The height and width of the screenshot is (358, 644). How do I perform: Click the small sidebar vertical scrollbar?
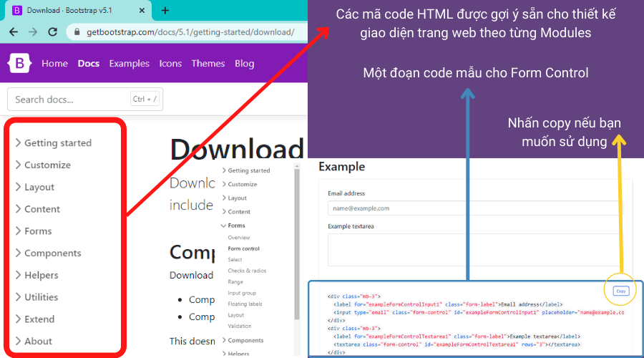point(297,243)
